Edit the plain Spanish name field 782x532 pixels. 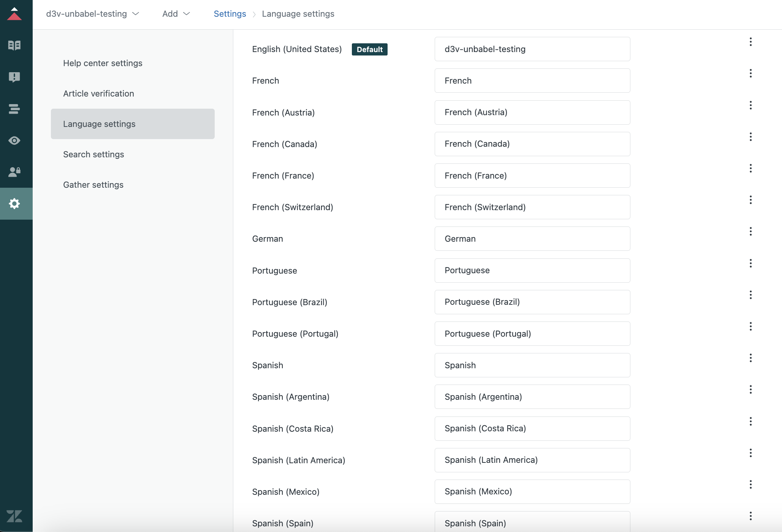click(532, 365)
